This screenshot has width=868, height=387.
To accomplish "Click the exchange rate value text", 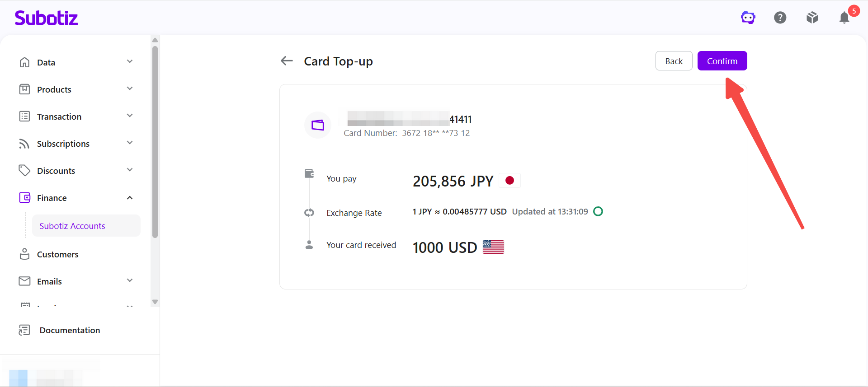I will click(460, 212).
